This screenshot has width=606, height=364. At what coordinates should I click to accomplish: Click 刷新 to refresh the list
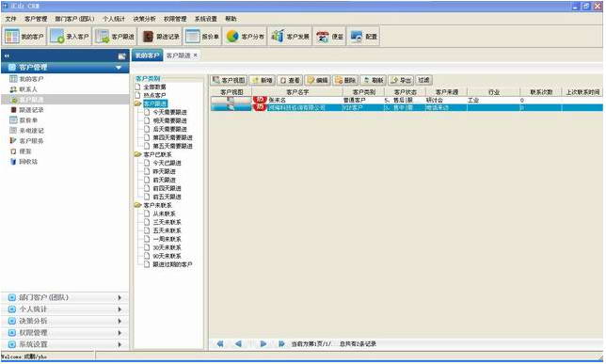[x=373, y=80]
